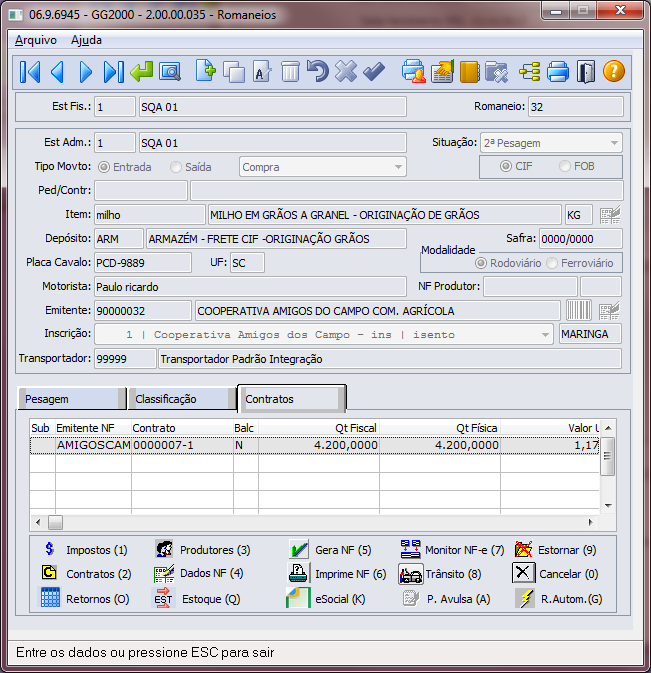This screenshot has width=651, height=673.
Task: Click Retornos (O) button
Action: coord(85,598)
